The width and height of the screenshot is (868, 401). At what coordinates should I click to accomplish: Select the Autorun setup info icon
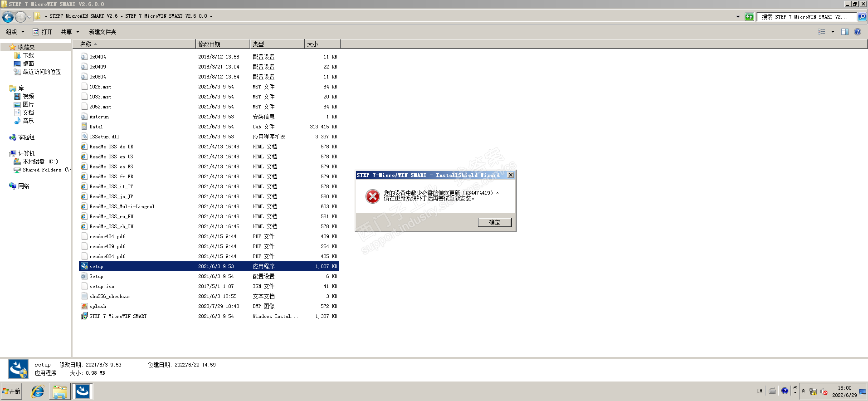point(84,117)
